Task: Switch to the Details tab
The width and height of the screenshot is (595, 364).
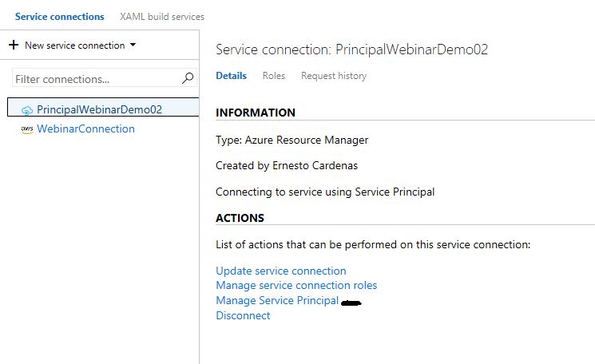Action: coord(231,76)
